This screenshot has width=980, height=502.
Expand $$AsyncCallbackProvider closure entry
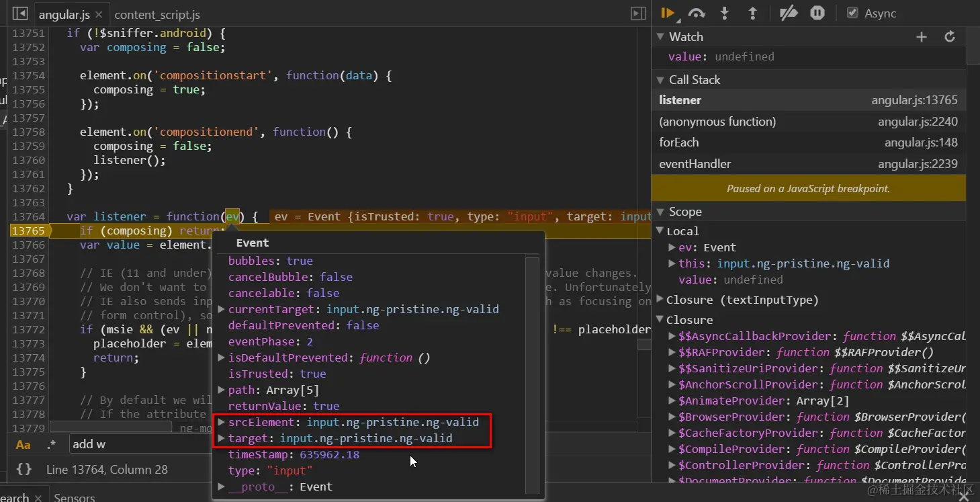click(x=672, y=336)
